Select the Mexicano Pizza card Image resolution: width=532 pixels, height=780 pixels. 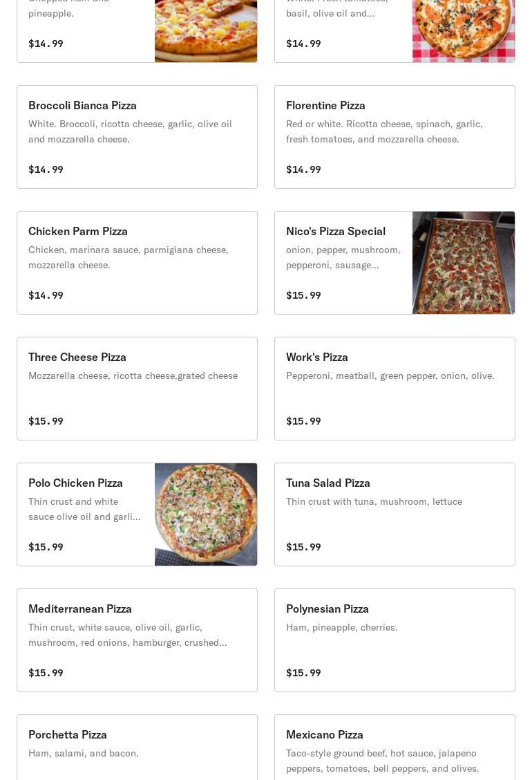(395, 748)
